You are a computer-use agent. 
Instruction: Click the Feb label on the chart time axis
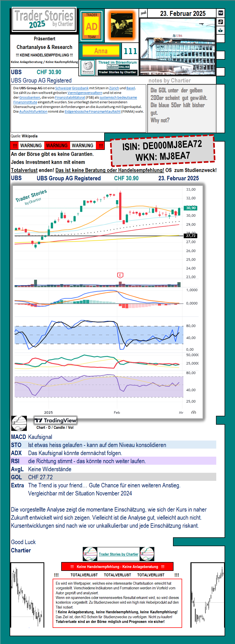117,412
